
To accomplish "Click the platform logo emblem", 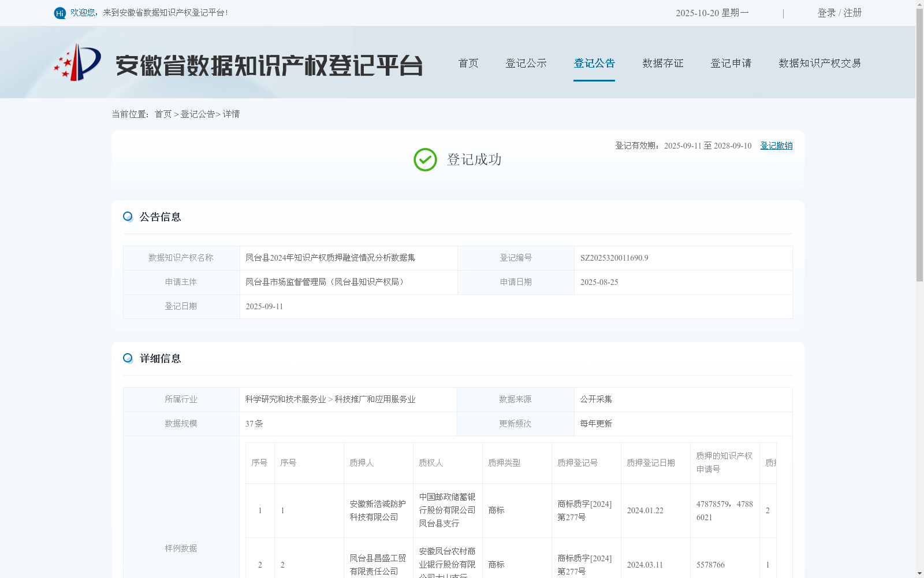I will pos(77,62).
